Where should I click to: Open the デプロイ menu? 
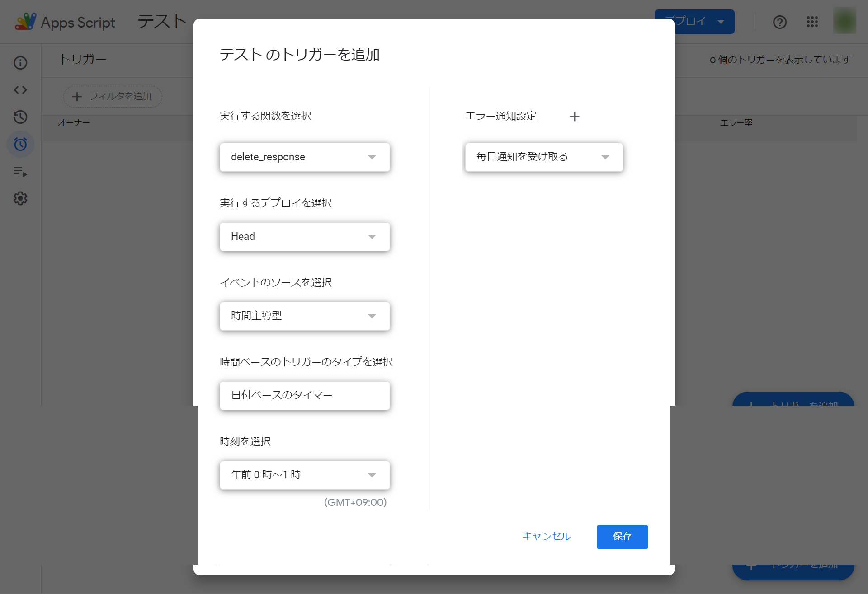[694, 21]
